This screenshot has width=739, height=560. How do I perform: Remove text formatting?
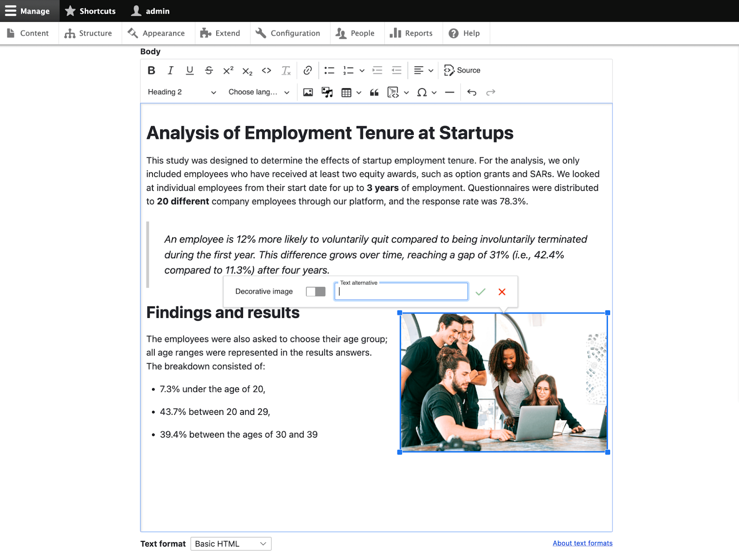coord(286,70)
